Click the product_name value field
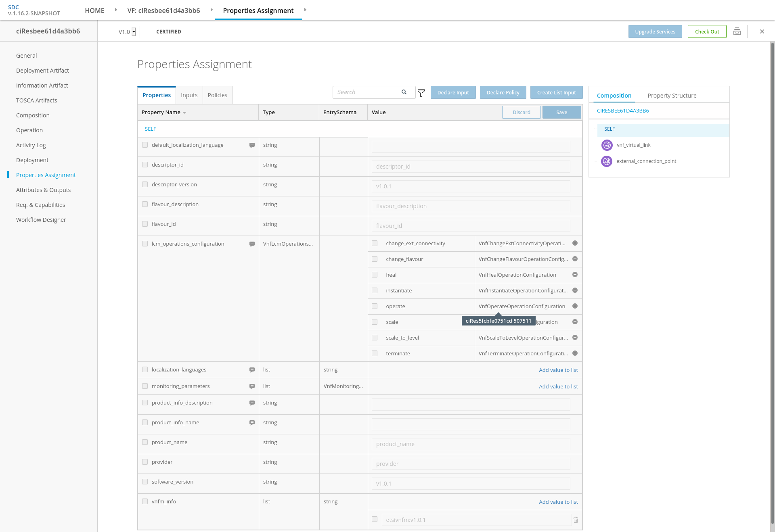This screenshot has height=532, width=775. pyautogui.click(x=471, y=444)
